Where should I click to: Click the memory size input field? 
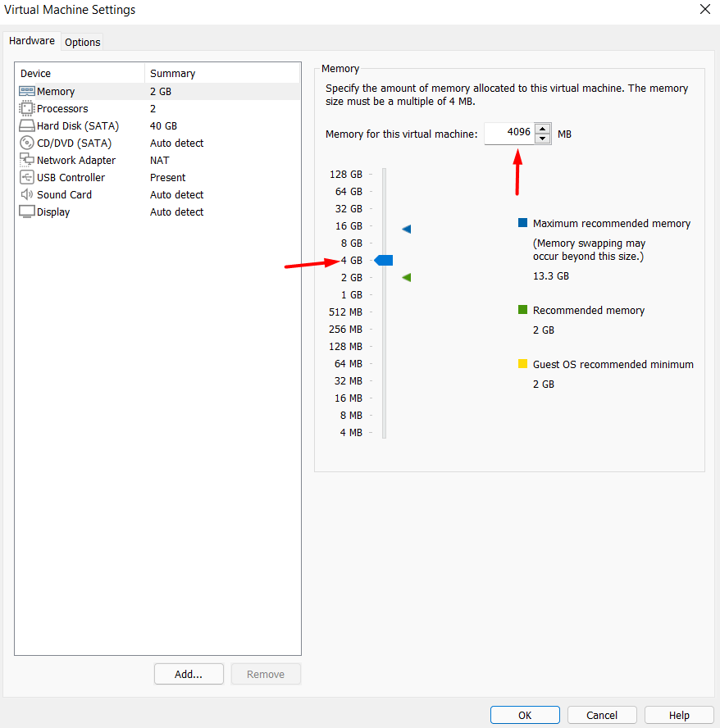508,133
